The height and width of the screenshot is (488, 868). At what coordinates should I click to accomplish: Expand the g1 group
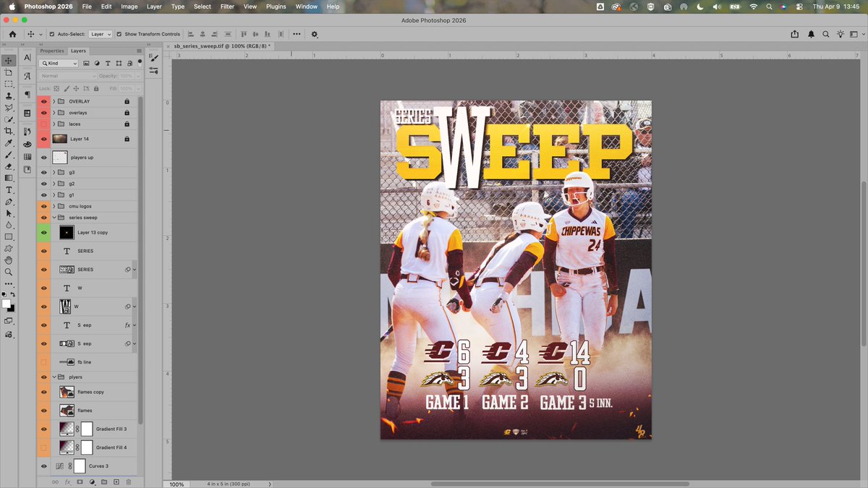click(54, 195)
